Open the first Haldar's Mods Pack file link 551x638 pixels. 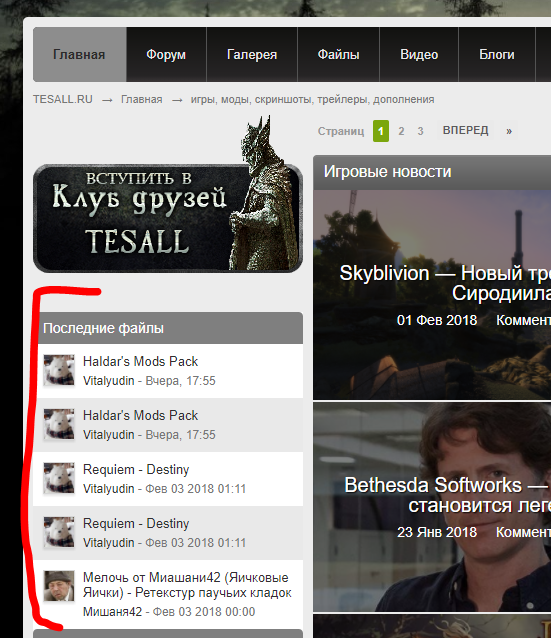[x=140, y=361]
